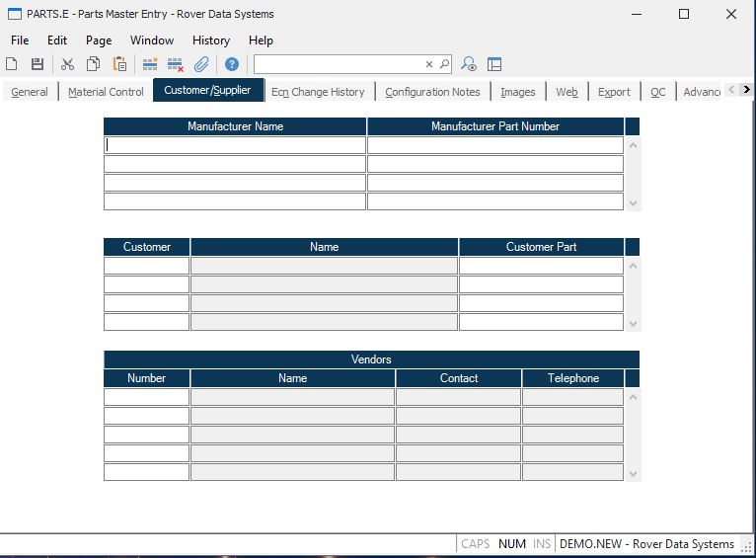The image size is (756, 558).
Task: Click the Save floppy disk icon
Action: coord(38,64)
